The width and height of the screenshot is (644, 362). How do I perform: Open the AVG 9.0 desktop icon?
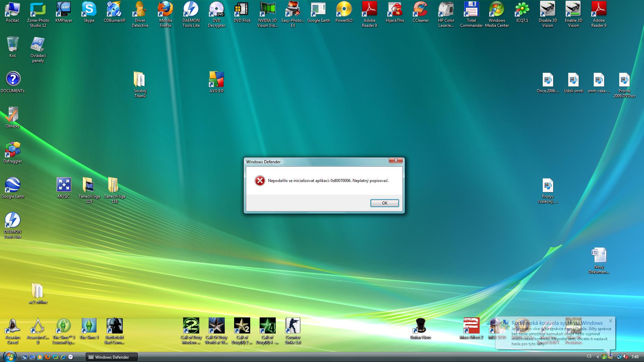point(216,80)
